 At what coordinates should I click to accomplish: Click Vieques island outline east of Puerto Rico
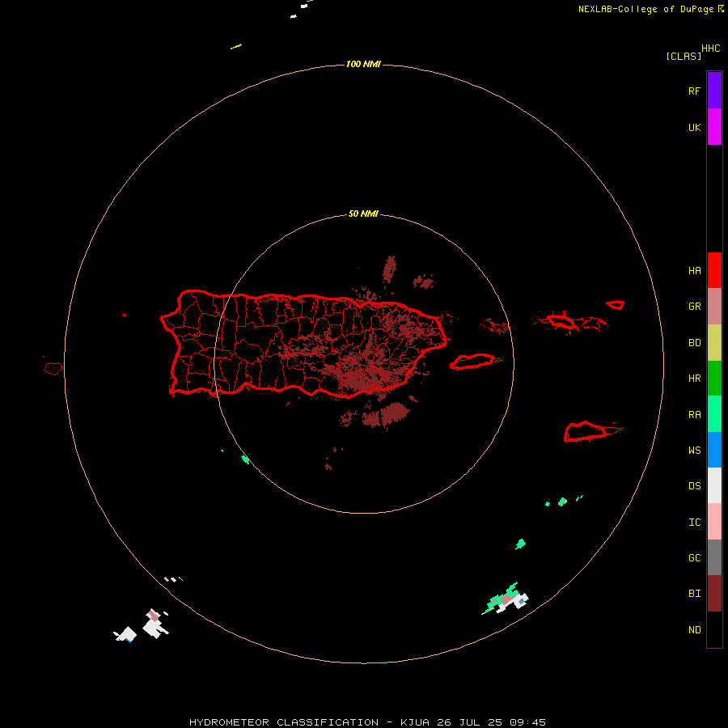472,362
